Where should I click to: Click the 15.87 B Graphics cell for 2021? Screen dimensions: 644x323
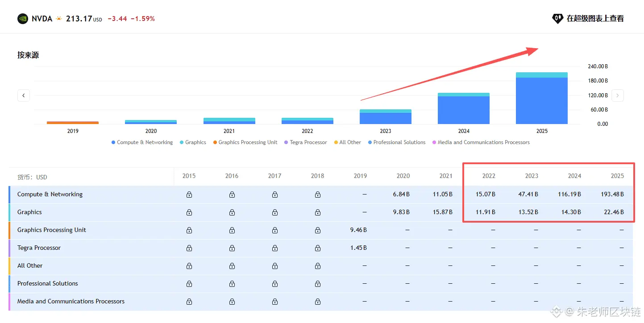[443, 212]
